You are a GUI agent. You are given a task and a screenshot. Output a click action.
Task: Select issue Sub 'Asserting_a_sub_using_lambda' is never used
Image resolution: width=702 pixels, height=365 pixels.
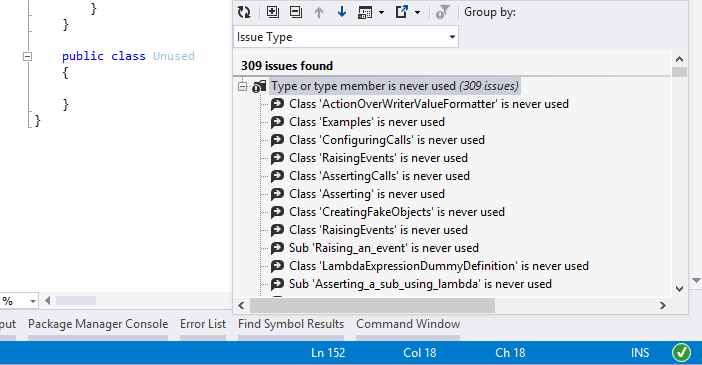tap(420, 284)
